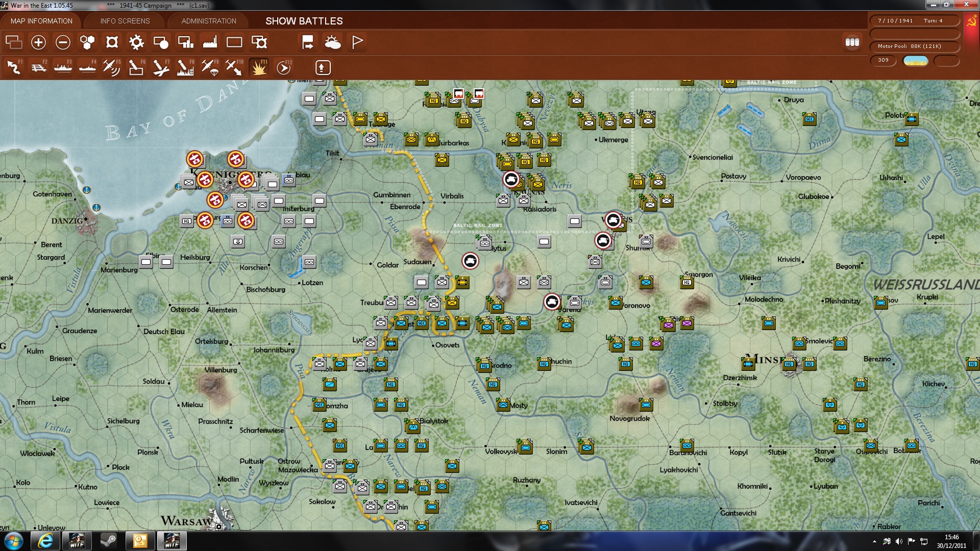
Task: Click the Danzig city marker
Action: [86, 219]
